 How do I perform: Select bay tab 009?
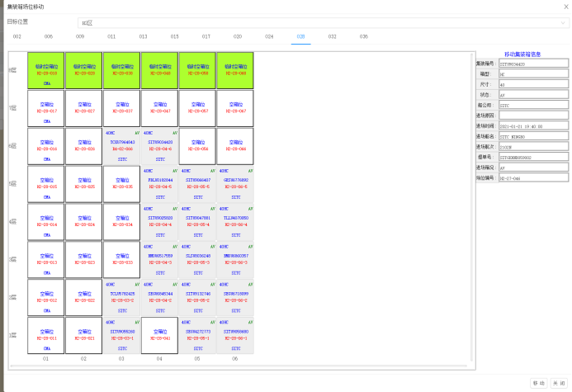pyautogui.click(x=80, y=36)
